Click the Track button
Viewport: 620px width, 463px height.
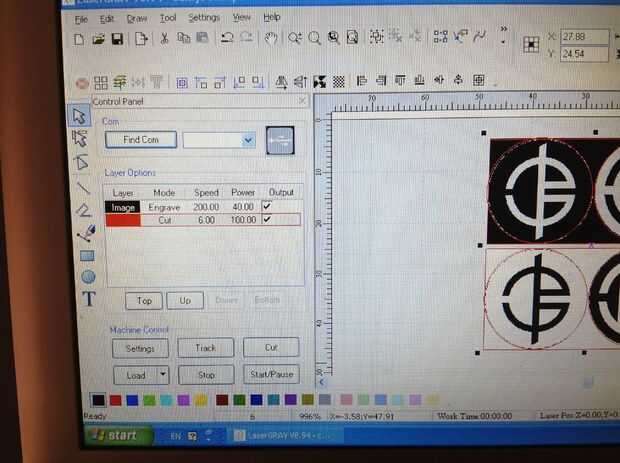[206, 348]
